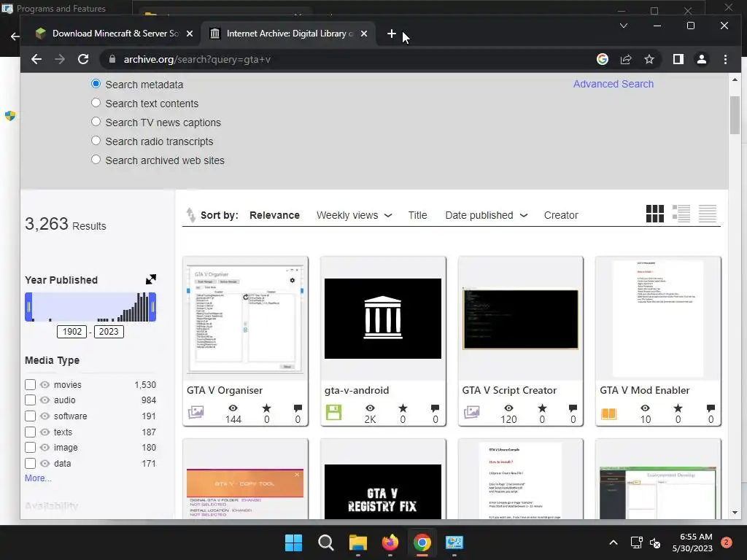Click the address bar URL
This screenshot has width=747, height=560.
coord(197,60)
